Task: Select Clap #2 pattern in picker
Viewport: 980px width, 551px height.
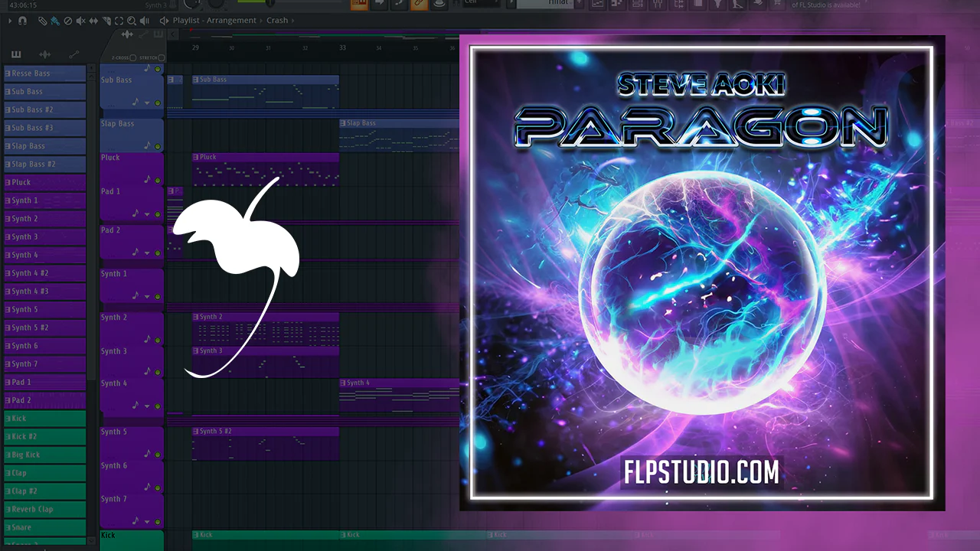Action: click(x=44, y=491)
